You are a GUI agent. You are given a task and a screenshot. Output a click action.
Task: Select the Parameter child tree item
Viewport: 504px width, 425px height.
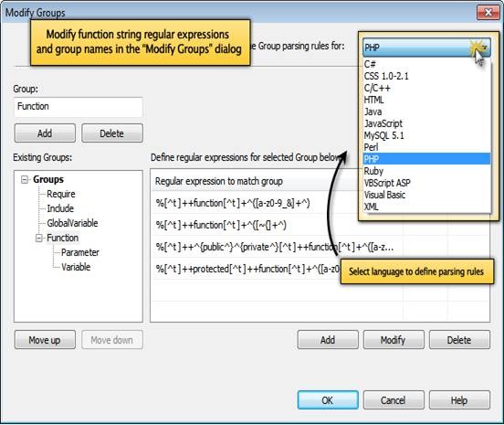[x=80, y=252]
